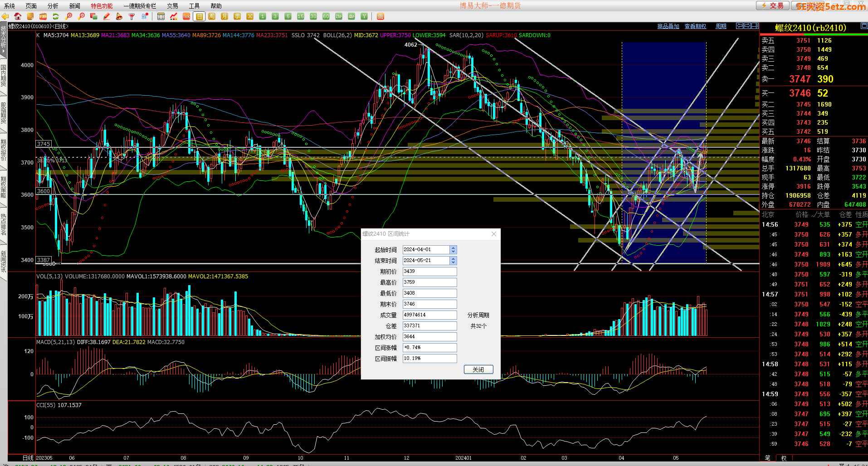
Task: Select the 15-minute period icon
Action: click(301, 16)
